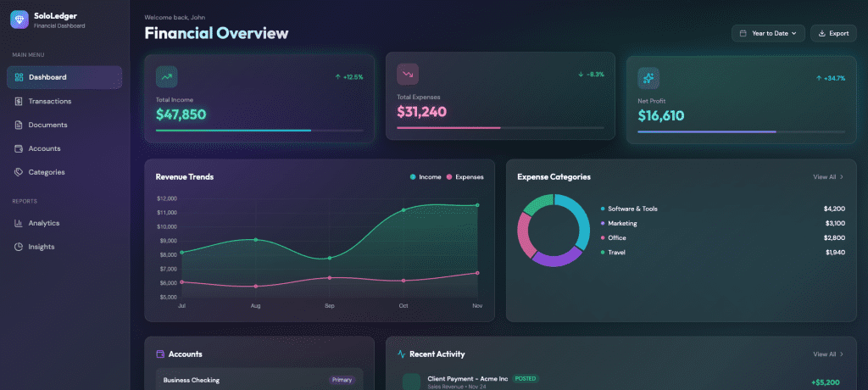Toggle the Income series in chart legend
The height and width of the screenshot is (390, 868).
[x=426, y=177]
